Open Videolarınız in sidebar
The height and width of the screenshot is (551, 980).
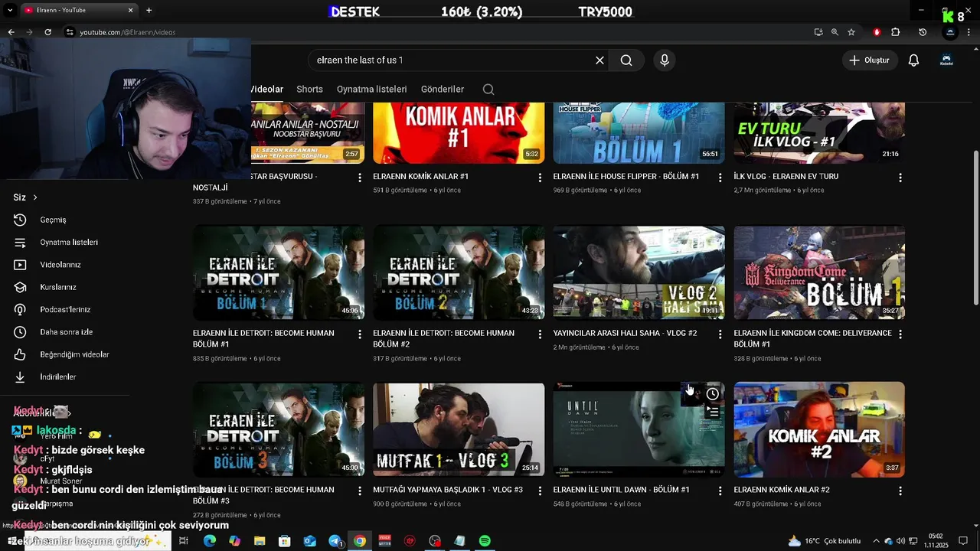pos(60,265)
